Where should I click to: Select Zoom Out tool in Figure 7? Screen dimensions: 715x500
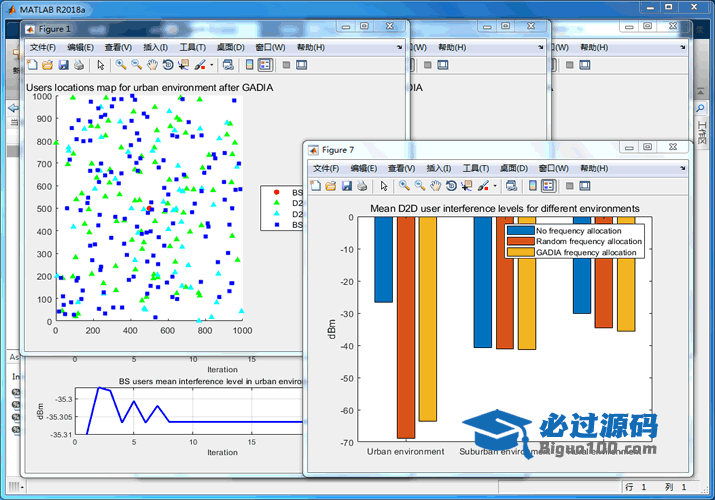pyautogui.click(x=420, y=186)
